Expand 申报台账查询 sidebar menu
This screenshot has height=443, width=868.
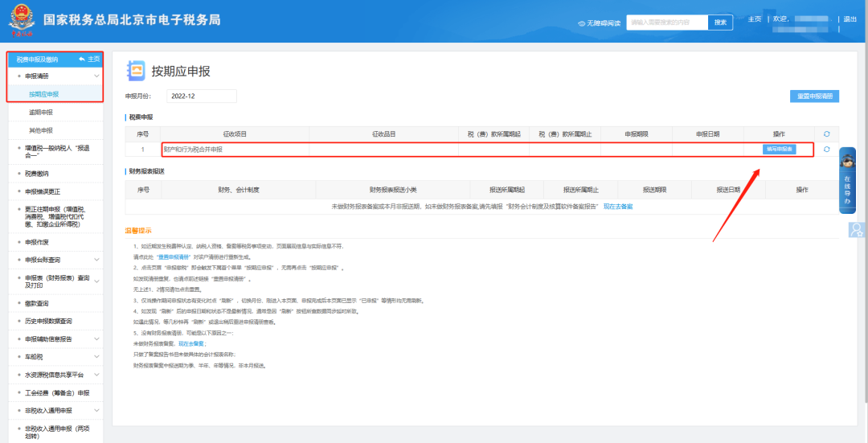pos(96,260)
